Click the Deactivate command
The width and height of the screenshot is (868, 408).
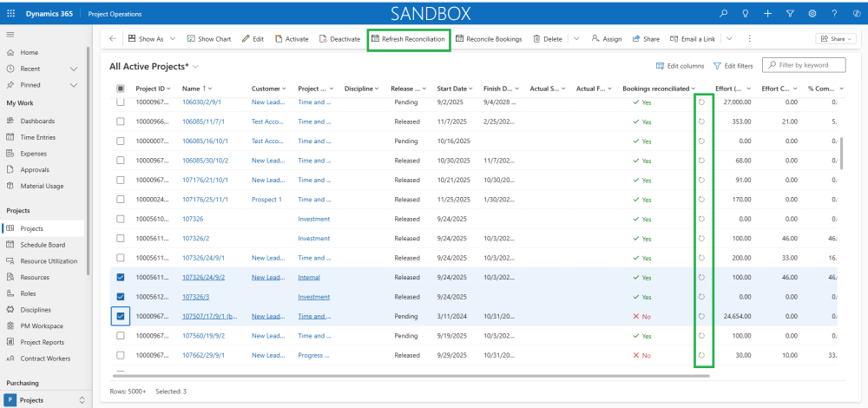(x=339, y=39)
